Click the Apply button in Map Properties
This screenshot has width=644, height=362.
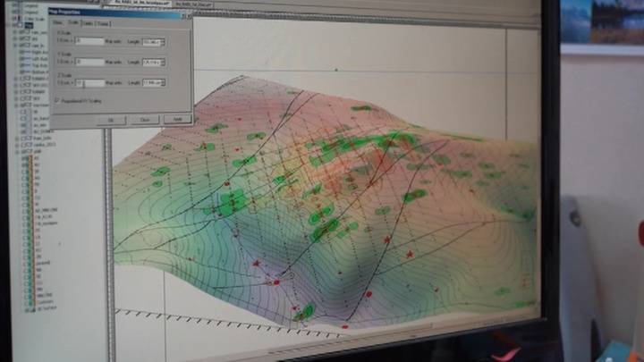click(x=177, y=119)
